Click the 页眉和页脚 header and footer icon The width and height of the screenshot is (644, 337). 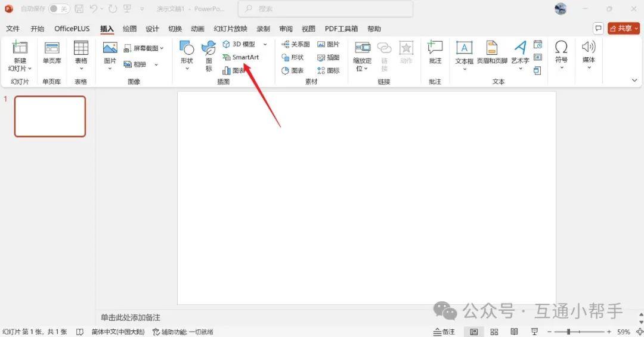pyautogui.click(x=492, y=51)
